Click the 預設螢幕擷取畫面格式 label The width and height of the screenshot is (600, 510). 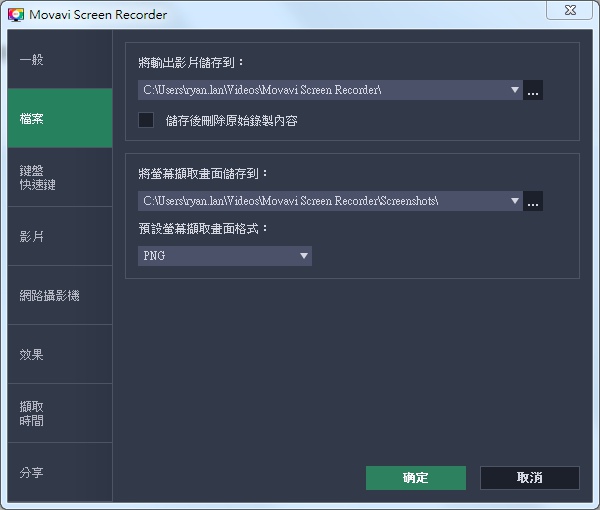click(203, 229)
